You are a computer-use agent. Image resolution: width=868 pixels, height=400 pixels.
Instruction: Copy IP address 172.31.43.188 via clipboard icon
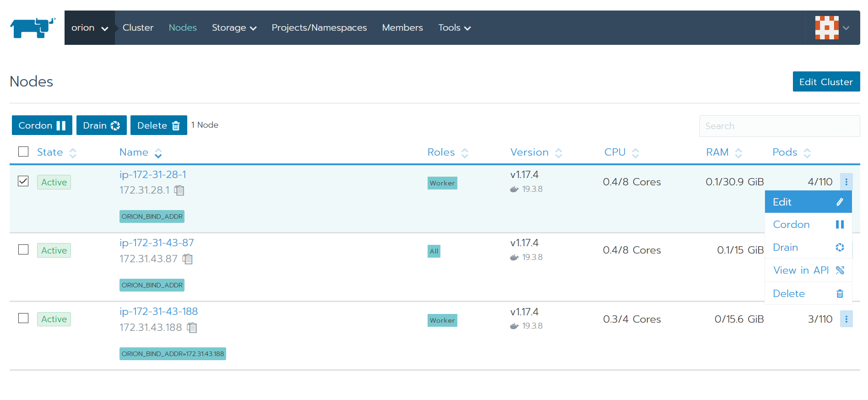(x=192, y=328)
